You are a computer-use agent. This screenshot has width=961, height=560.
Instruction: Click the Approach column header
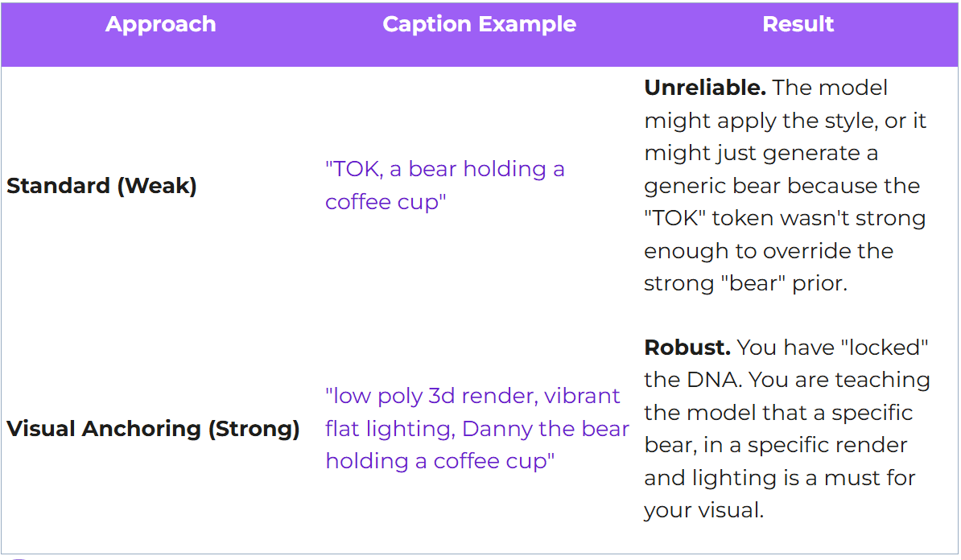[x=160, y=24]
